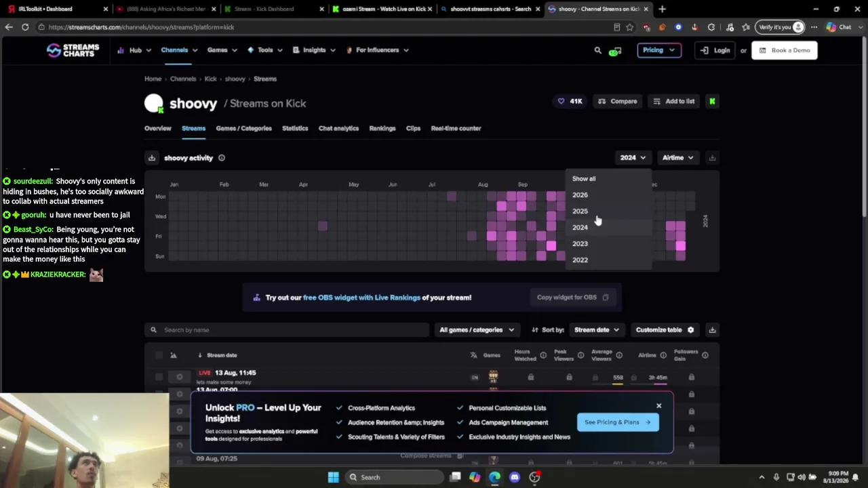Select 2025 from the year list
Viewport: 868px width, 488px height.
tap(580, 211)
